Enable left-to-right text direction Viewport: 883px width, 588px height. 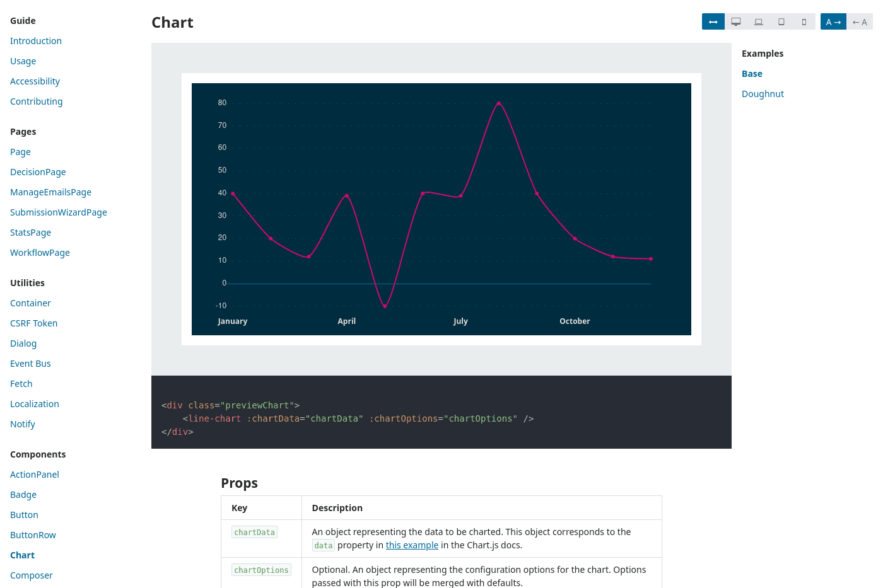tap(833, 21)
